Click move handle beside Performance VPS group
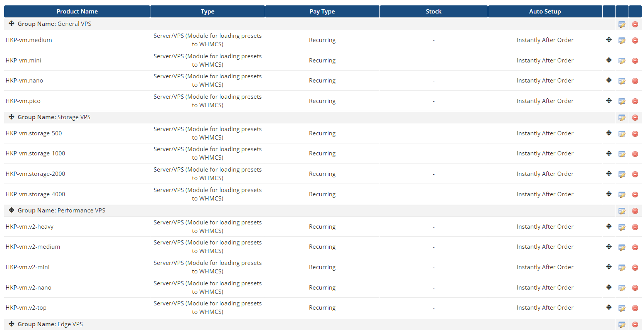This screenshot has height=332, width=644. (x=12, y=210)
